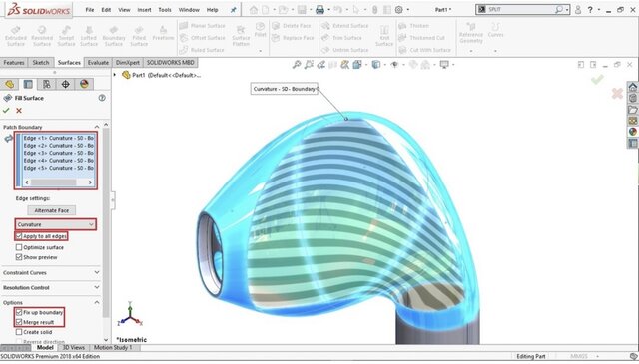
Task: Switch to the Sketch tab
Action: [41, 62]
